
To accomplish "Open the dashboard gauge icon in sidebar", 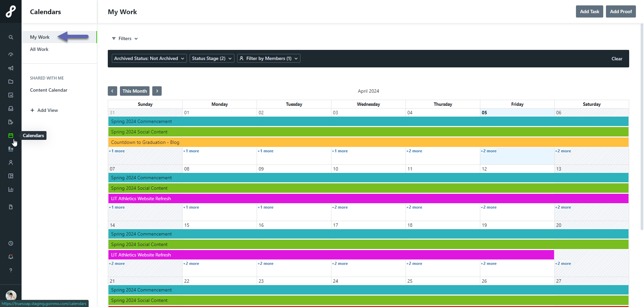I will pyautogui.click(x=11, y=55).
